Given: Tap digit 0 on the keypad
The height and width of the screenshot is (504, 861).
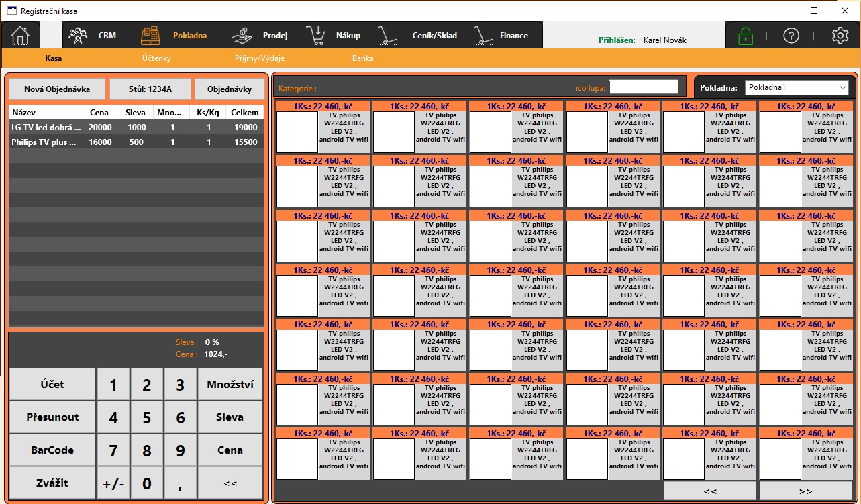Looking at the screenshot, I should (x=147, y=483).
